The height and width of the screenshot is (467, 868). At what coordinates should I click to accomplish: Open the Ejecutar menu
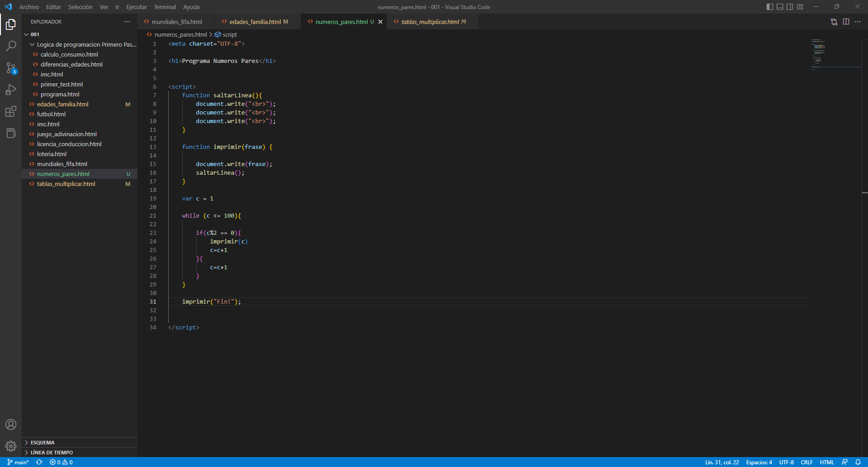(137, 7)
